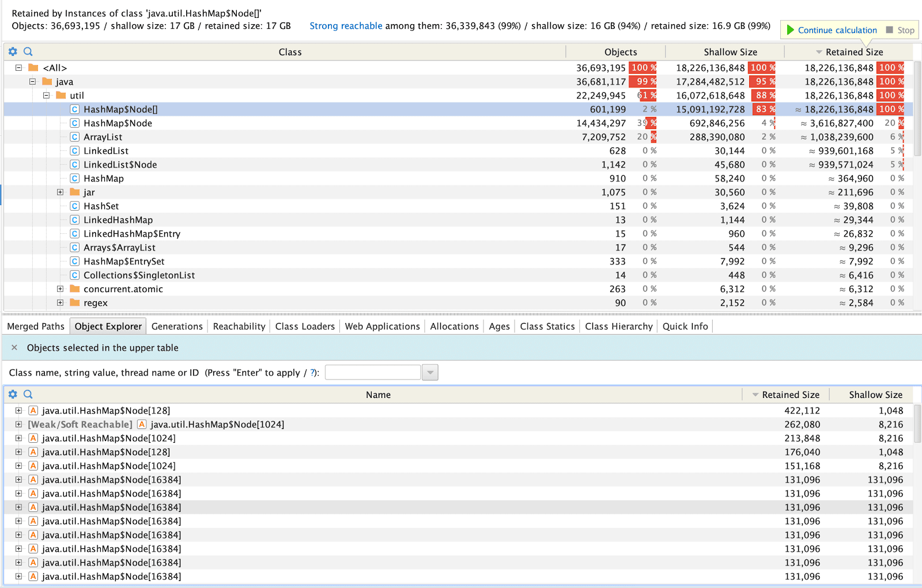Screen dimensions: 922x588
Task: Open the Strong reachable link
Action: [x=346, y=26]
